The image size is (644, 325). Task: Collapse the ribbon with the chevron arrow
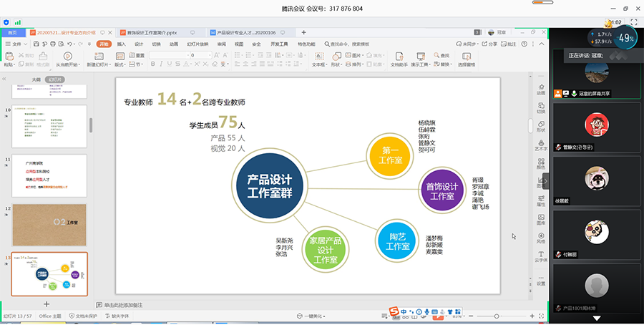click(x=541, y=44)
